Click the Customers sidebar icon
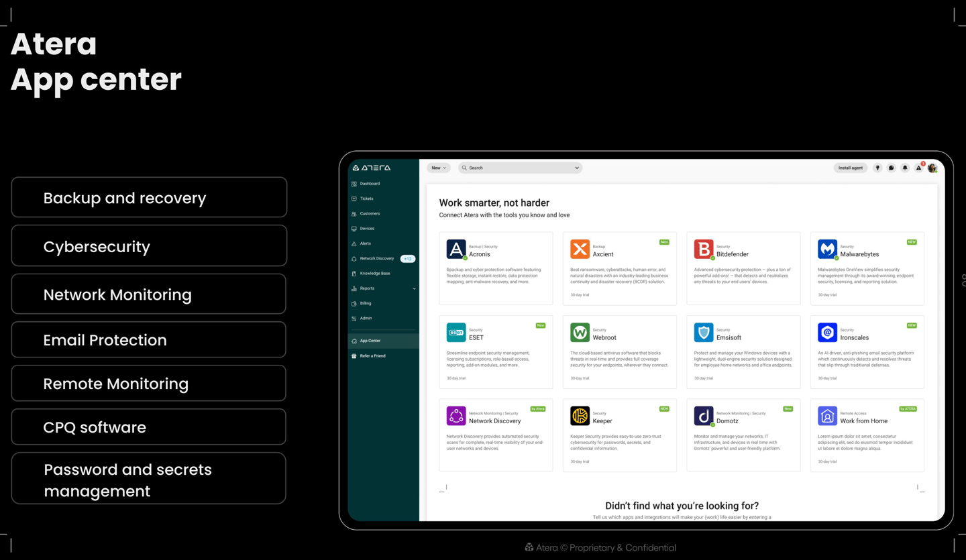 click(x=354, y=214)
